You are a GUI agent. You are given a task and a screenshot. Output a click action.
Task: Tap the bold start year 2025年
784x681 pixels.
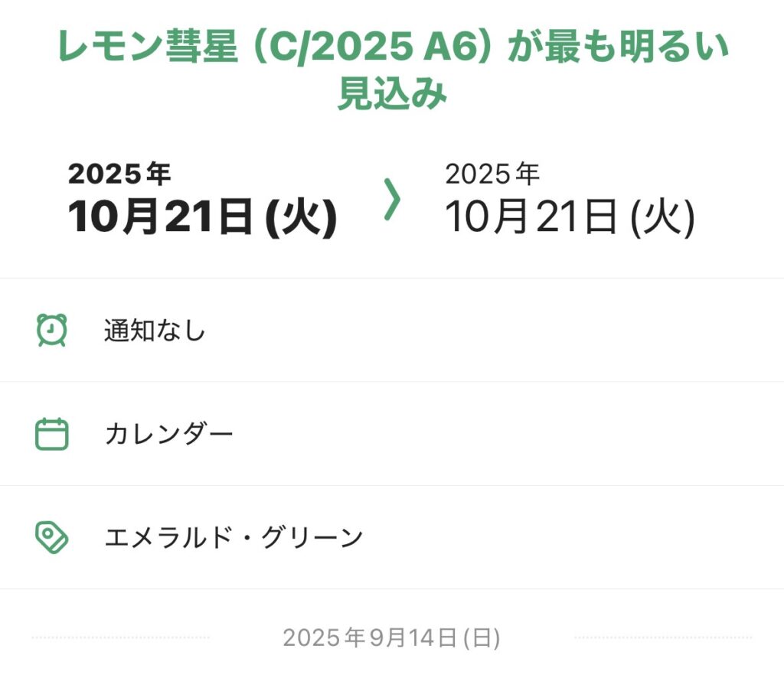pos(119,174)
